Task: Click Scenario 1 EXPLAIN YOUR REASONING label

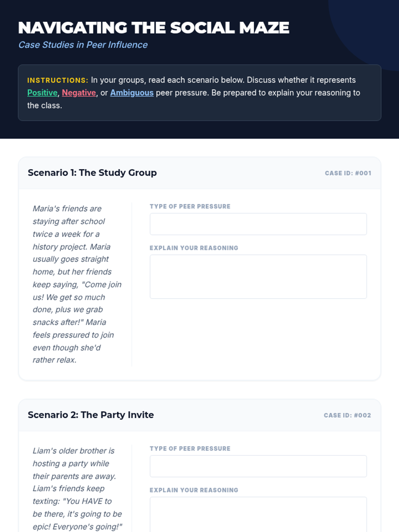Action: [194, 248]
